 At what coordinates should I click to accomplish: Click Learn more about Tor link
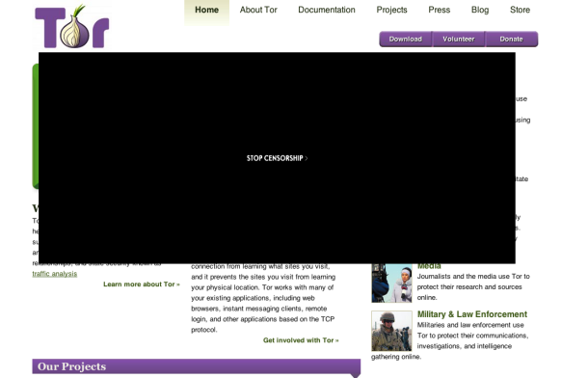click(142, 284)
